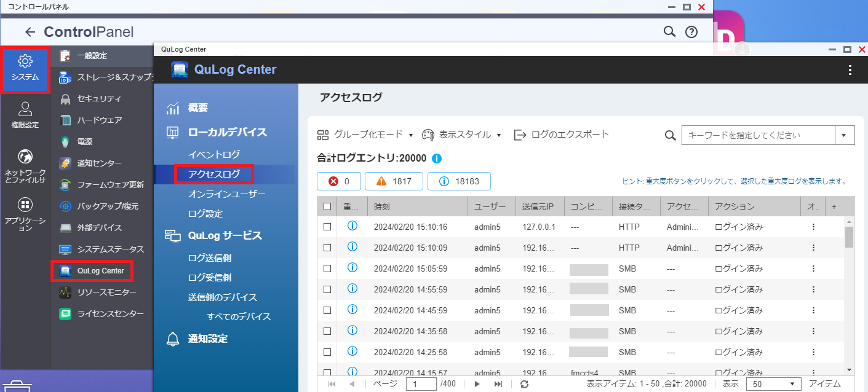Open Power (電源) in ControlPanel

pyautogui.click(x=76, y=142)
